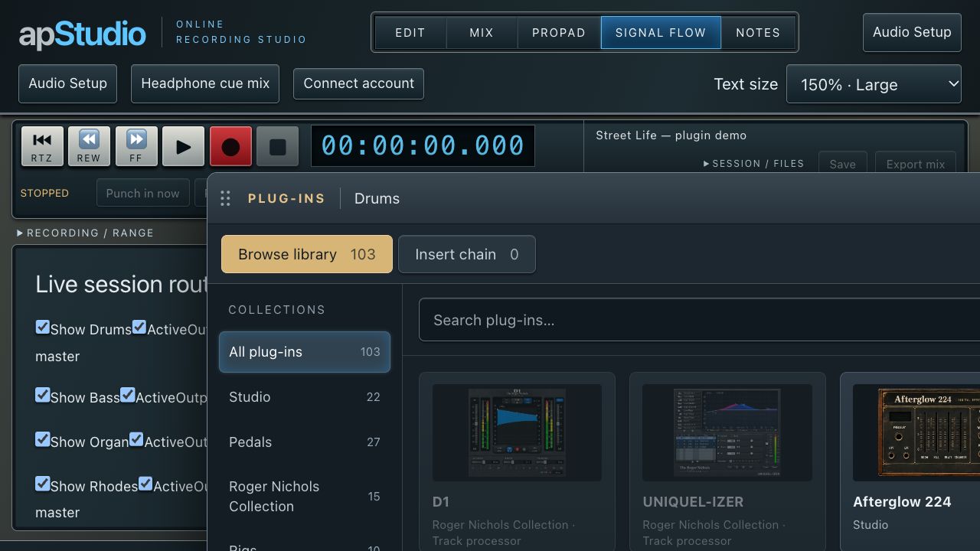980x551 pixels.
Task: Start playback with the Play button
Action: click(x=184, y=146)
